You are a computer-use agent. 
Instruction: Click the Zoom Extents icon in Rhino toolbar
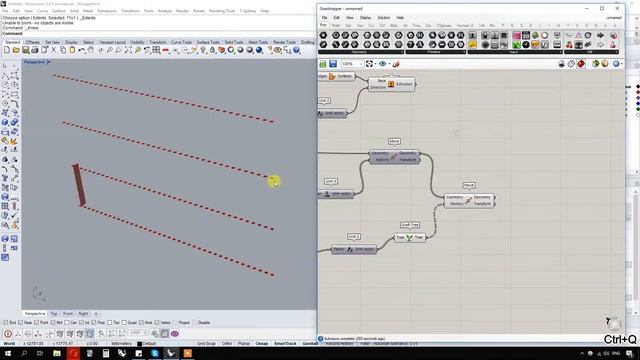tap(128, 50)
